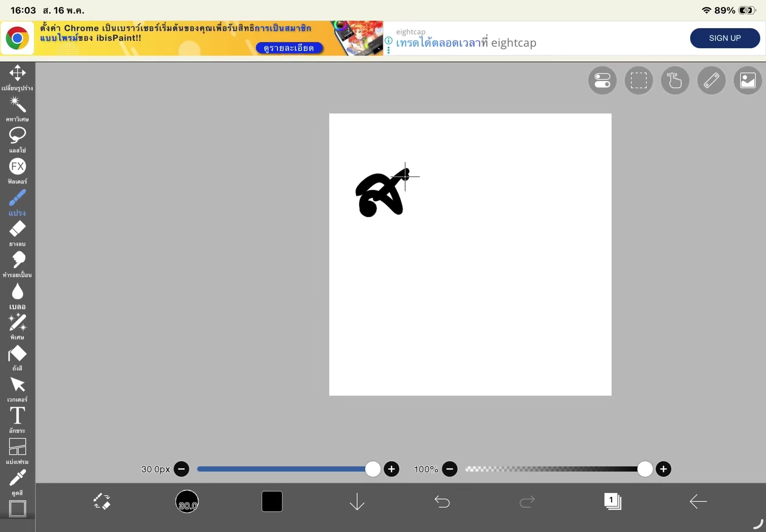Screen dimensions: 766x532
Task: Select the Special sparkle pen tool
Action: coord(17,327)
